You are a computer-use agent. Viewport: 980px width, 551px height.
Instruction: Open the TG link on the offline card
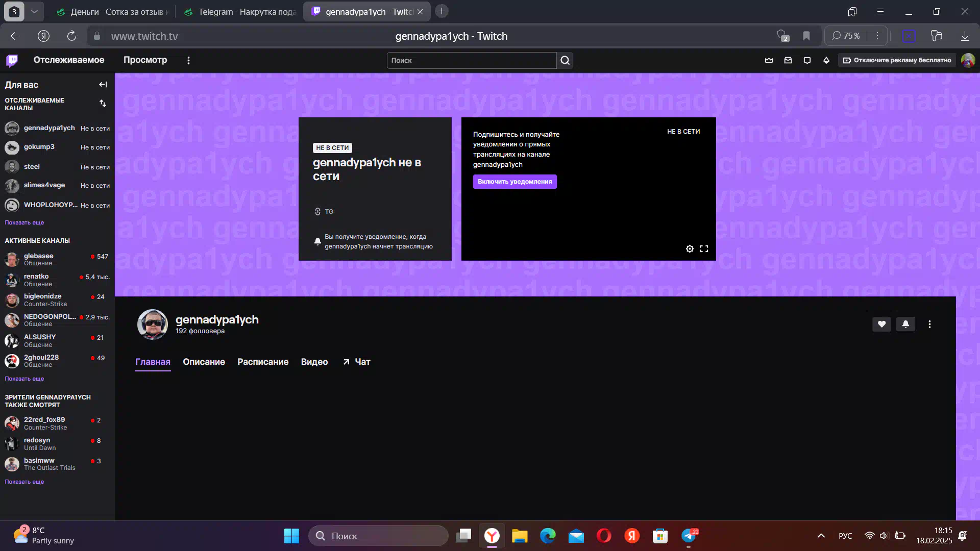[x=324, y=211]
